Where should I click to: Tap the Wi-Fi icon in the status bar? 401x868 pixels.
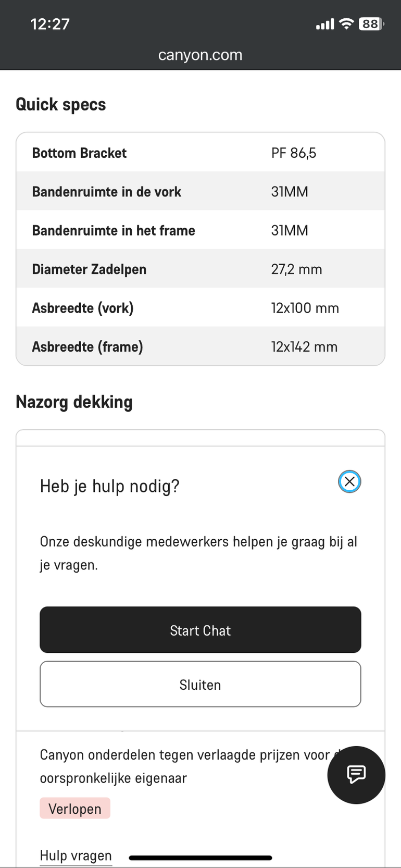(x=346, y=24)
